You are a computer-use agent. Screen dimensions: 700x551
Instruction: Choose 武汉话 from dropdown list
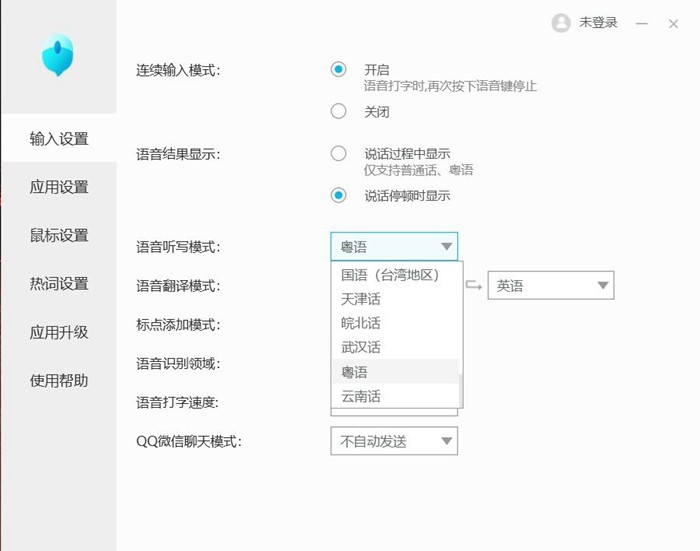click(395, 347)
